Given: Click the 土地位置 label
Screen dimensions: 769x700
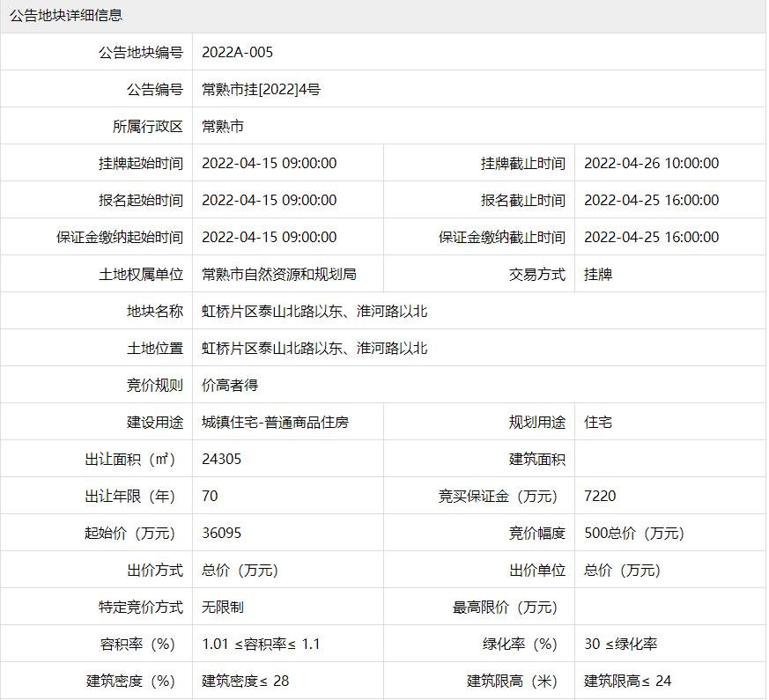Looking at the screenshot, I should pos(155,349).
